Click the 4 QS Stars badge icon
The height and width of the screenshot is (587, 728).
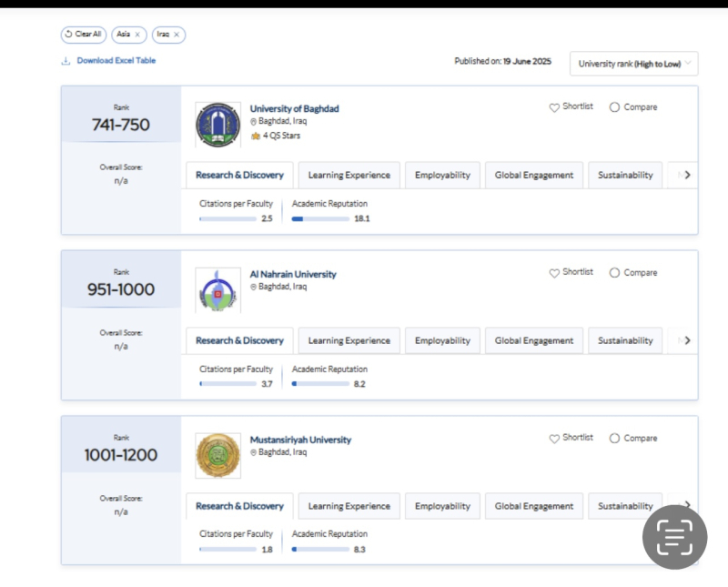pos(256,137)
